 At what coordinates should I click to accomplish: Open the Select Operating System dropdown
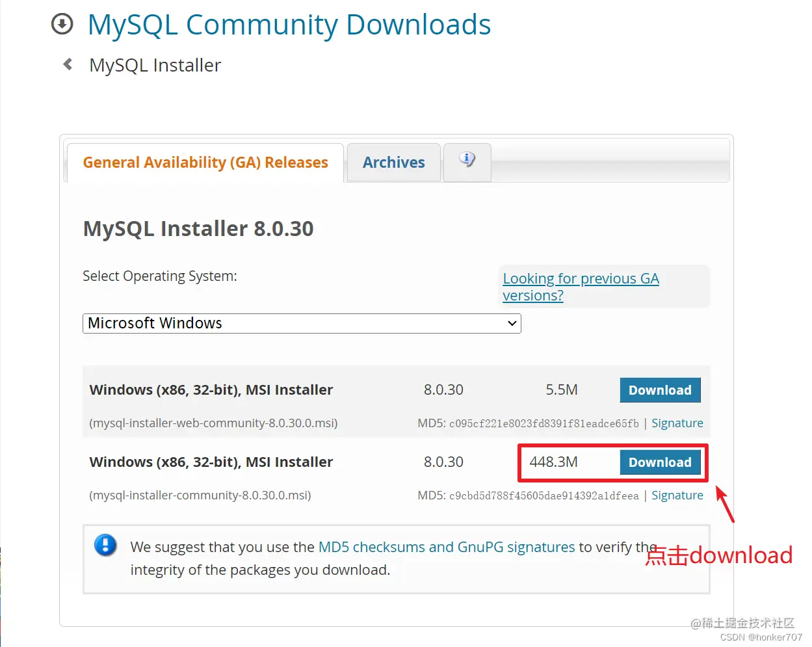tap(302, 323)
